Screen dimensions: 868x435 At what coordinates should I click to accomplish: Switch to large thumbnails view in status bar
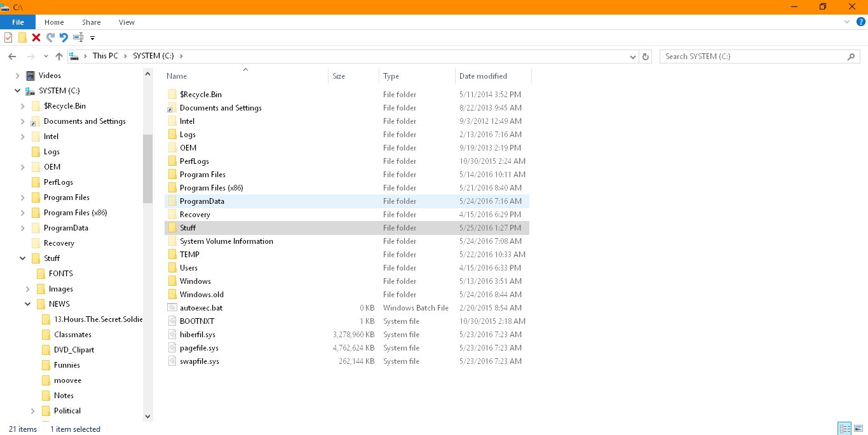point(858,429)
